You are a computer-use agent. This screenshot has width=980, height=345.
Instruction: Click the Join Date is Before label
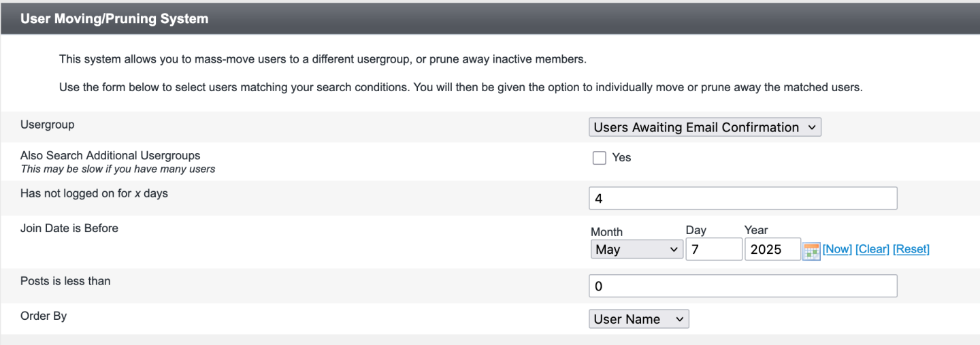coord(69,229)
